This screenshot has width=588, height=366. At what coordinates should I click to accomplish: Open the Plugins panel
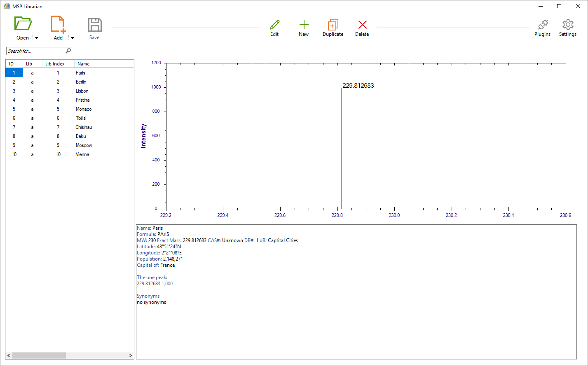point(542,25)
